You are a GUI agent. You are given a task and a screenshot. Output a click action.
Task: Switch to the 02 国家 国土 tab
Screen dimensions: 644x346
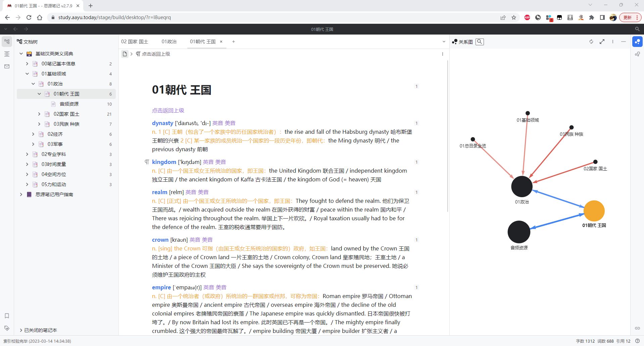tap(135, 41)
